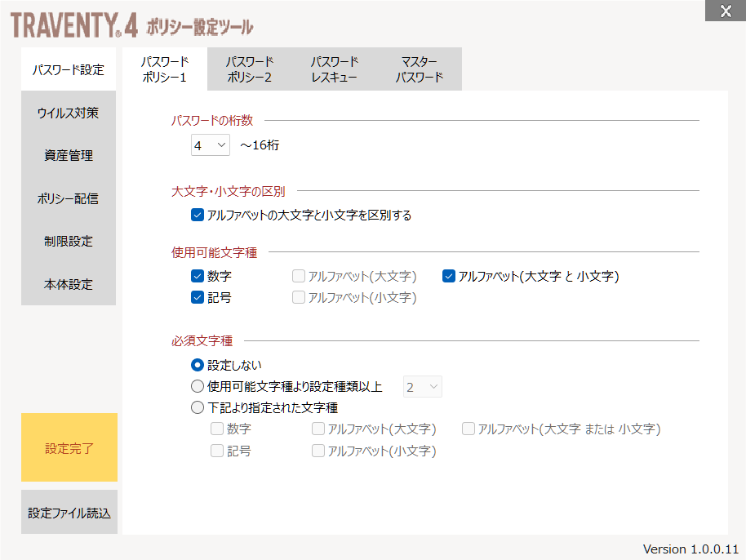Disable アルファベット(大文字 と 小文字) checkbox

448,276
